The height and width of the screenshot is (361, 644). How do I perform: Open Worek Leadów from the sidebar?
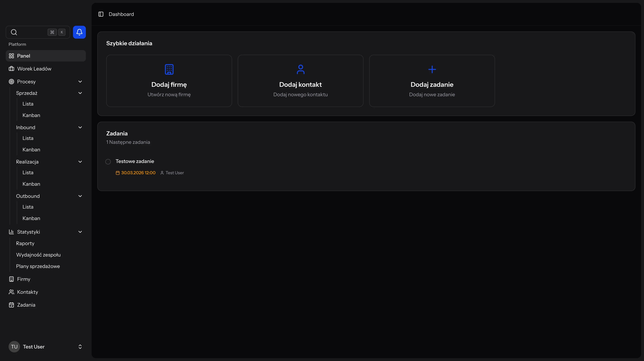(x=34, y=69)
